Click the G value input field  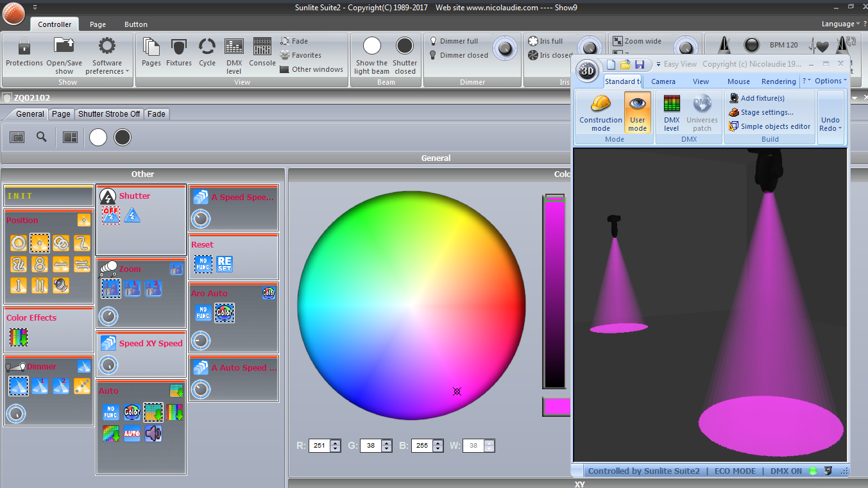pos(370,446)
